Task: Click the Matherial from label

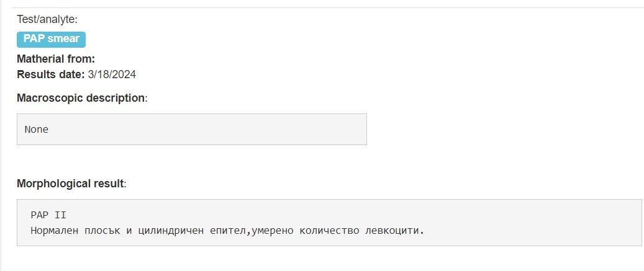Action: tap(56, 59)
